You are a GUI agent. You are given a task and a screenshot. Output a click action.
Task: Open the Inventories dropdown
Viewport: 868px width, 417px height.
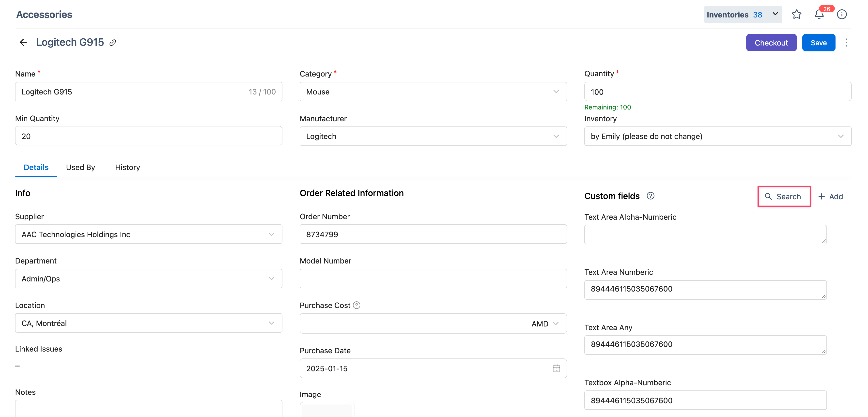[743, 15]
